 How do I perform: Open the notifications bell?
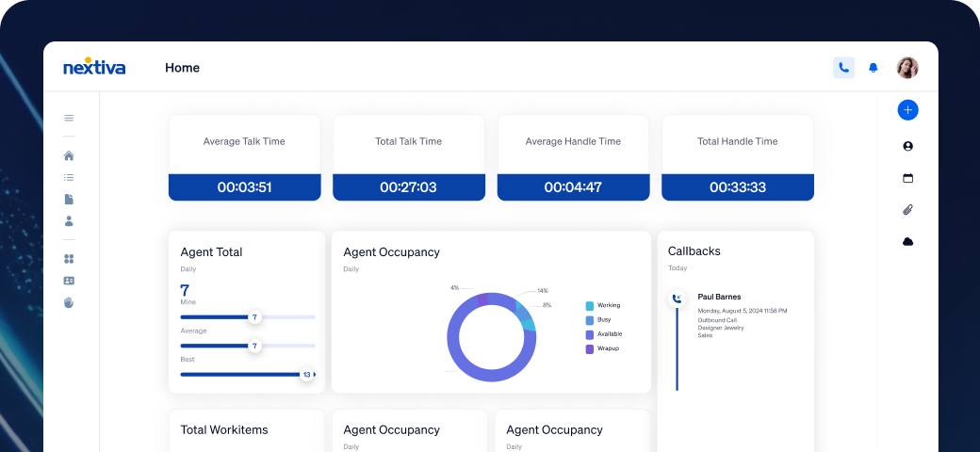click(874, 68)
